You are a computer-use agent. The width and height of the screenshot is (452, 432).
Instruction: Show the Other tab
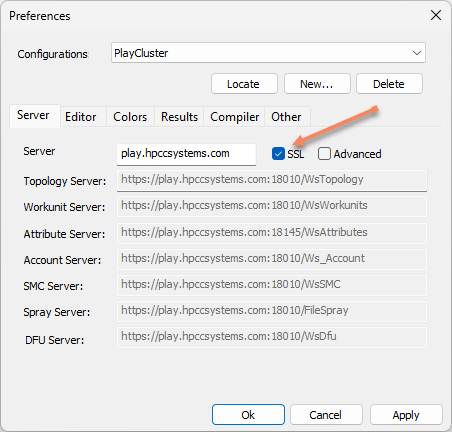pyautogui.click(x=287, y=117)
